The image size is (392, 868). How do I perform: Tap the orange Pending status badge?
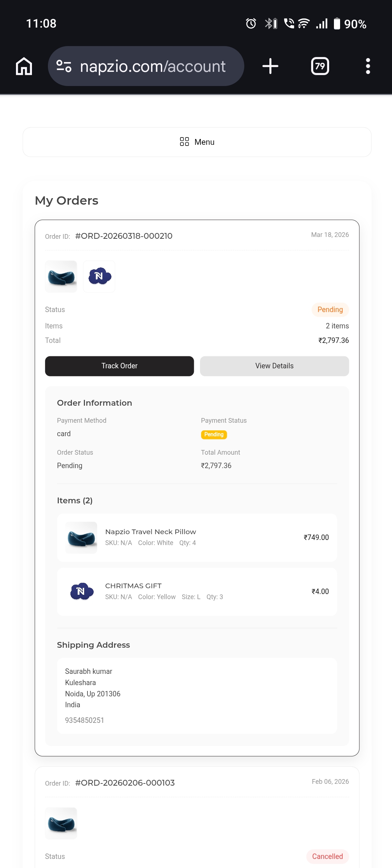coord(330,310)
